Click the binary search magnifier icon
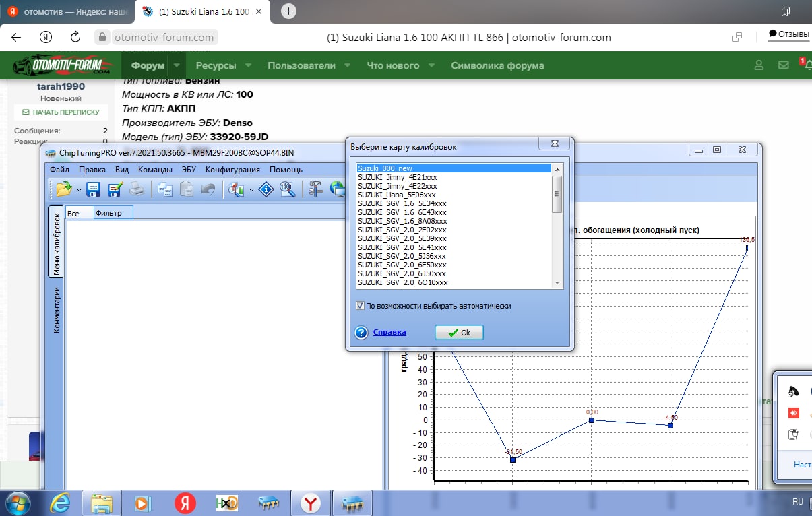Screen dimensions: 812x516 pos(288,190)
